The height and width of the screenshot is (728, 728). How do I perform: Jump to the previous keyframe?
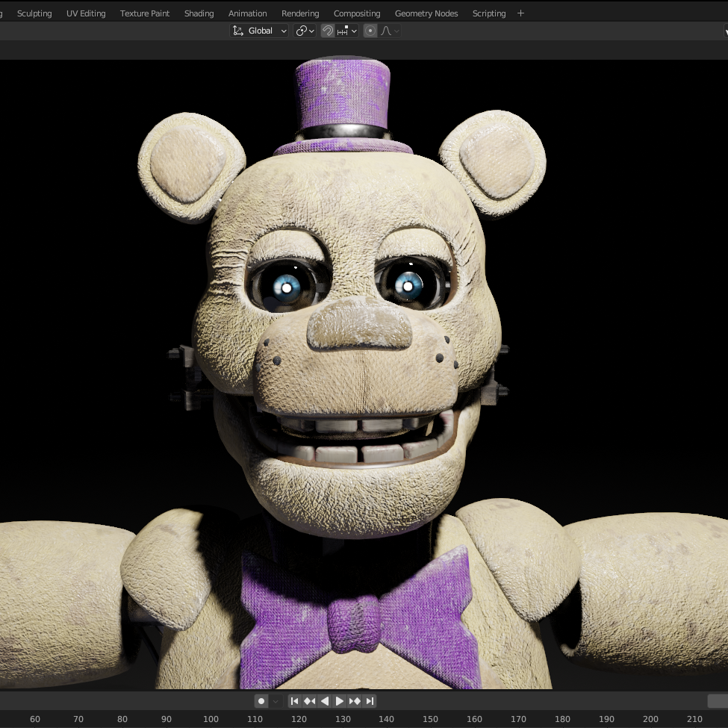point(310,701)
